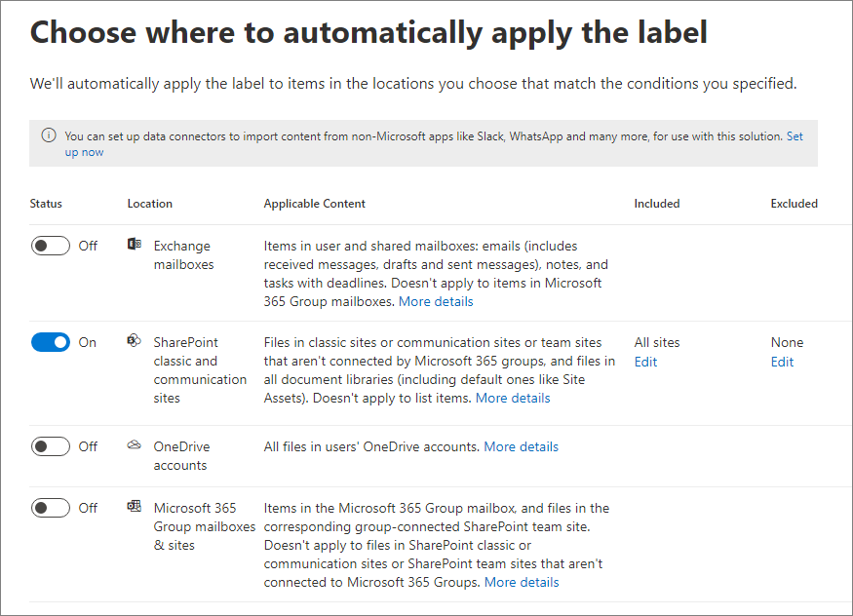Edit the Included sites for SharePoint
The width and height of the screenshot is (853, 616).
point(645,361)
